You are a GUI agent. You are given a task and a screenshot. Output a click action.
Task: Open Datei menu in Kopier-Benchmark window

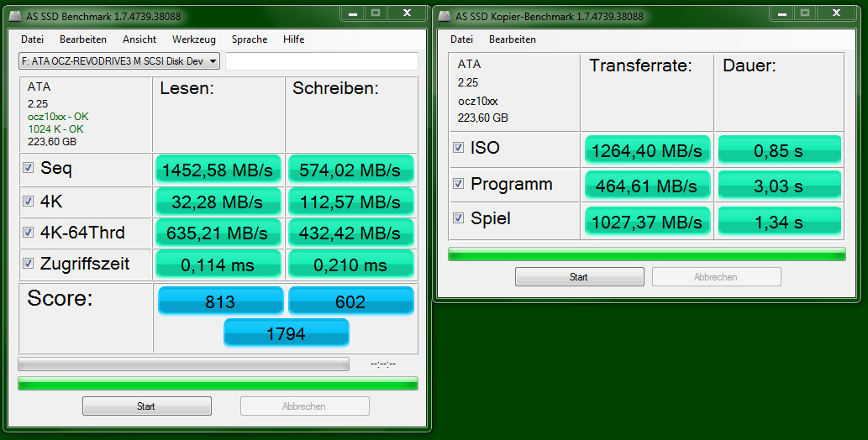pos(461,39)
